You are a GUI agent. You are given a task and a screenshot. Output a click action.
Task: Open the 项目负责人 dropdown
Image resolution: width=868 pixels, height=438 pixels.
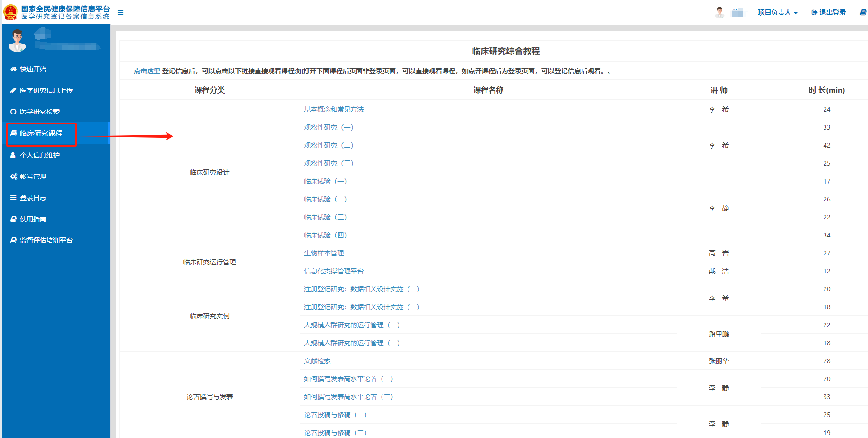pyautogui.click(x=778, y=12)
